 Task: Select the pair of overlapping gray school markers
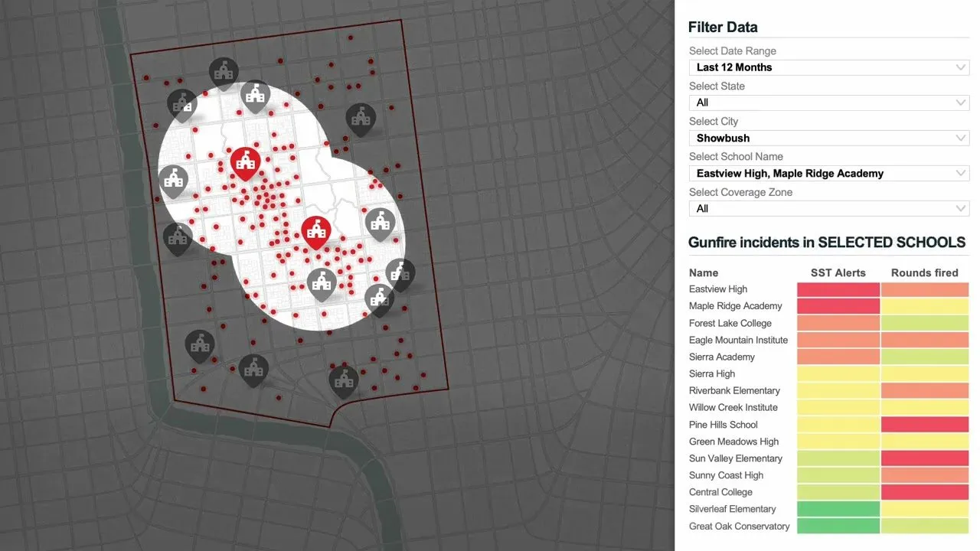(390, 287)
